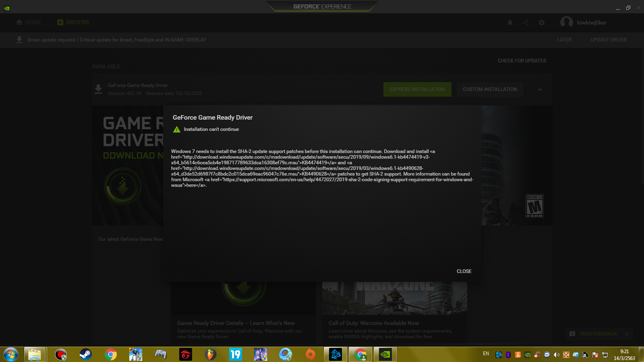Open the Windows Start menu
This screenshot has height=362, width=644.
coord(11,354)
